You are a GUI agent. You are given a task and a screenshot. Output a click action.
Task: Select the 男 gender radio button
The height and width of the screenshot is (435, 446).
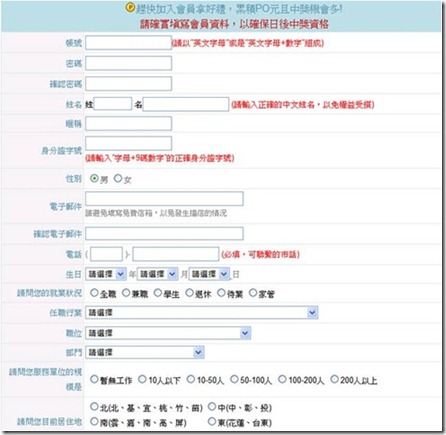(94, 178)
